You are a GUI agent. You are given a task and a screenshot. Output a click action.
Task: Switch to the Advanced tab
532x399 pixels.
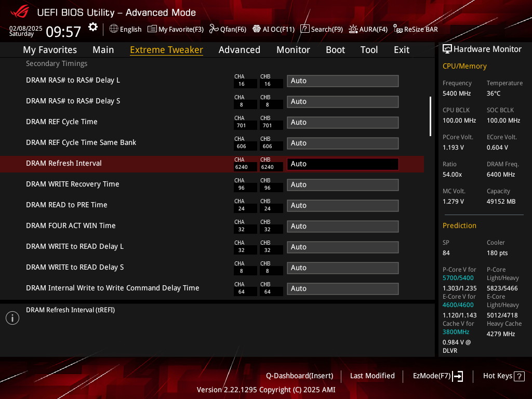coord(239,50)
